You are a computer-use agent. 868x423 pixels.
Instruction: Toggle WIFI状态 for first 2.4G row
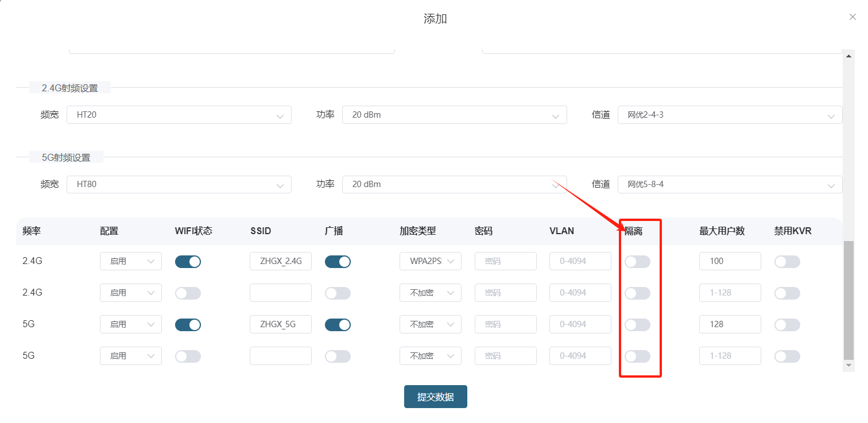click(x=188, y=262)
